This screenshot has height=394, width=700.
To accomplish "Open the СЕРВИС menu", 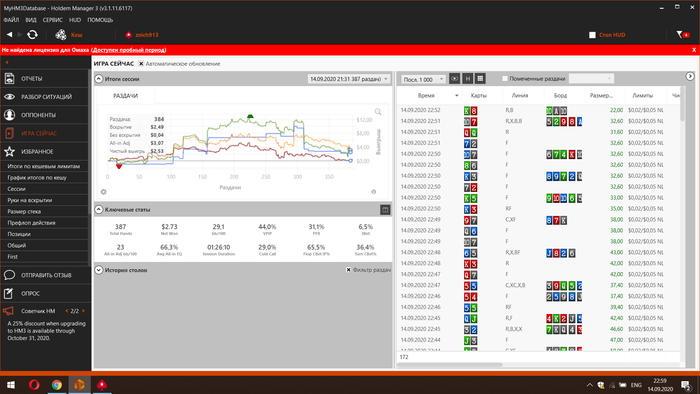I will [53, 20].
